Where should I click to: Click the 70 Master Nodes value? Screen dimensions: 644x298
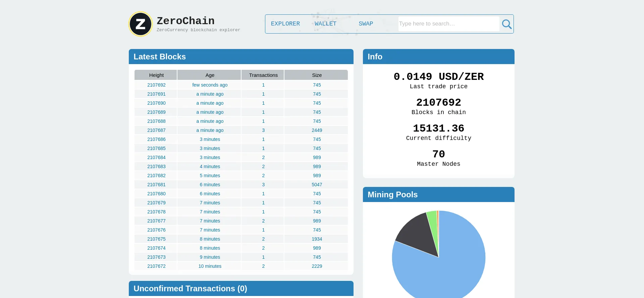(x=439, y=154)
